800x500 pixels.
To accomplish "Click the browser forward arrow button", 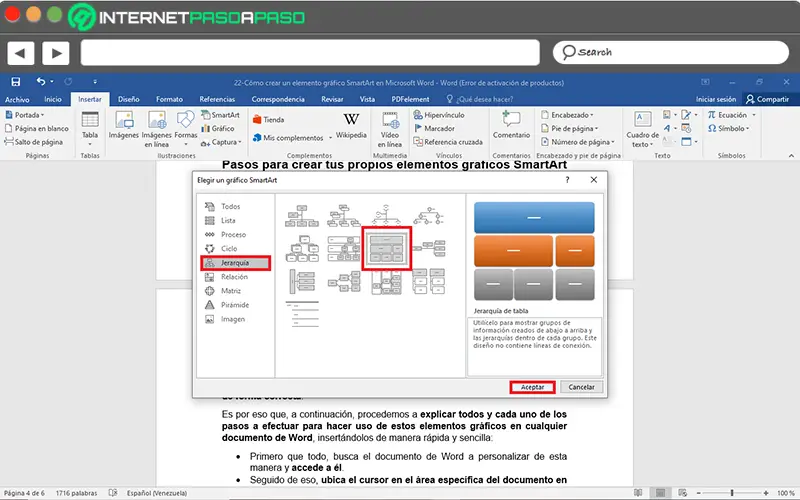I will pyautogui.click(x=56, y=53).
